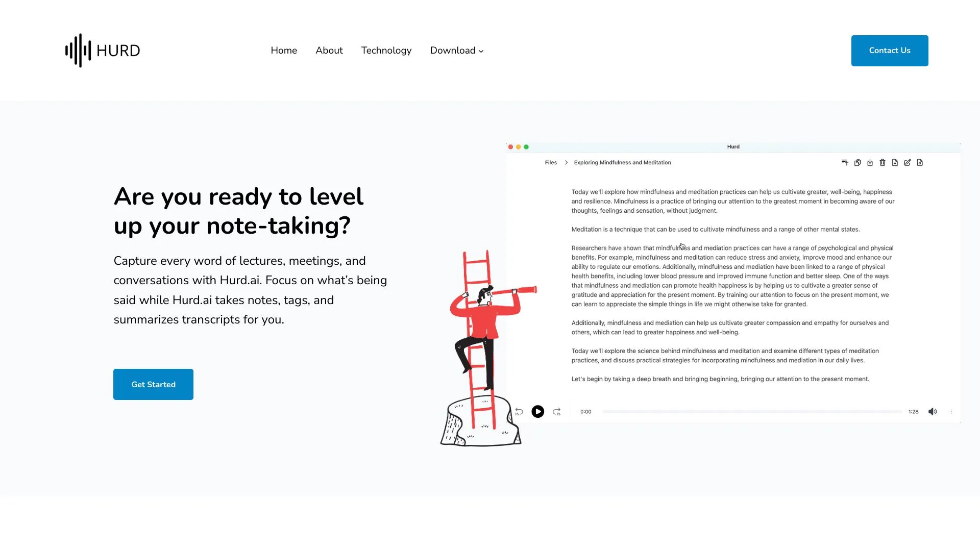Copy the transcript to clipboard
The image size is (980, 551).
pos(857,163)
